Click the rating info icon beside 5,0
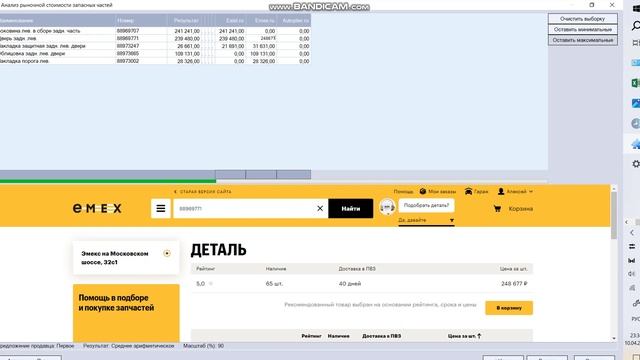The image size is (640, 360). (211, 283)
